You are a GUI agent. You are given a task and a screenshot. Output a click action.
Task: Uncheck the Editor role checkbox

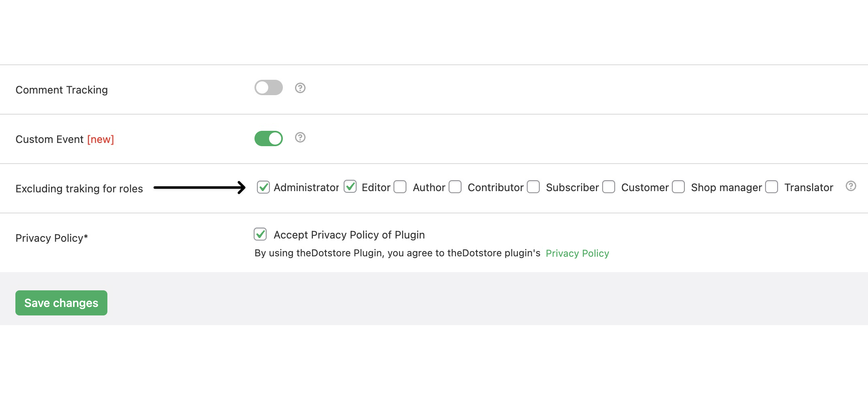(350, 187)
